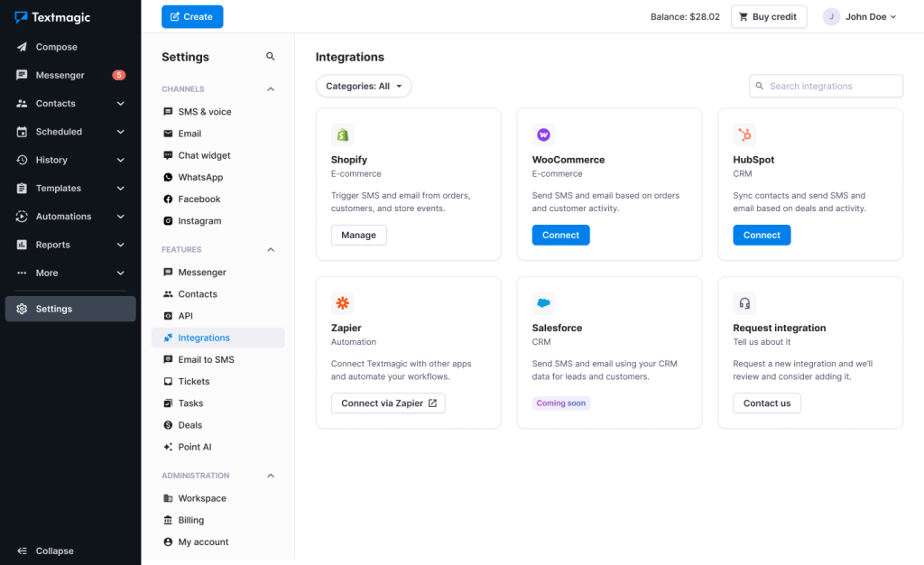Click the Settings gear icon in sidebar
924x565 pixels.
pyautogui.click(x=22, y=309)
